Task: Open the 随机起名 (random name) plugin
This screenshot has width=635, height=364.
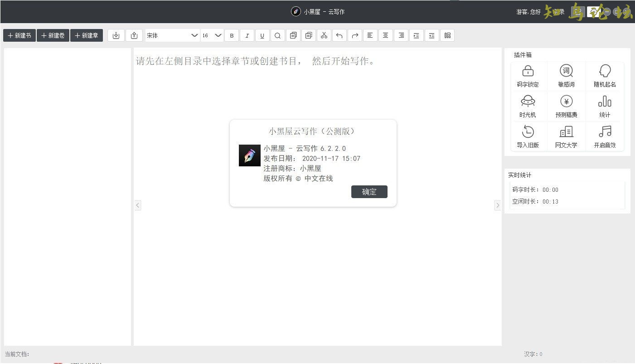Action: point(605,76)
